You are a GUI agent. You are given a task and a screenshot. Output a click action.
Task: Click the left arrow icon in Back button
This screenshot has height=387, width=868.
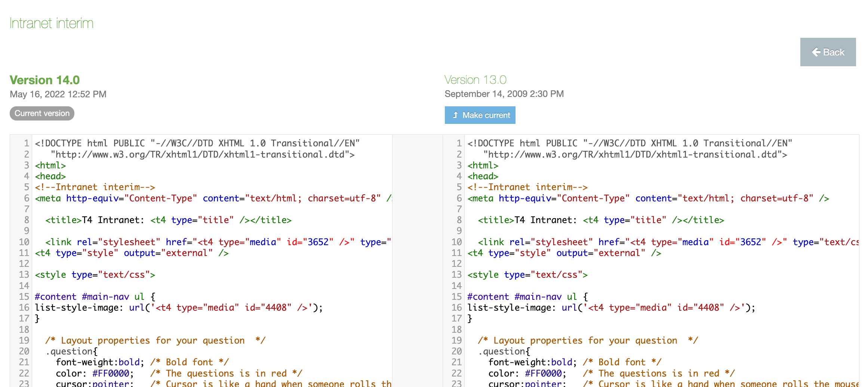coord(816,52)
